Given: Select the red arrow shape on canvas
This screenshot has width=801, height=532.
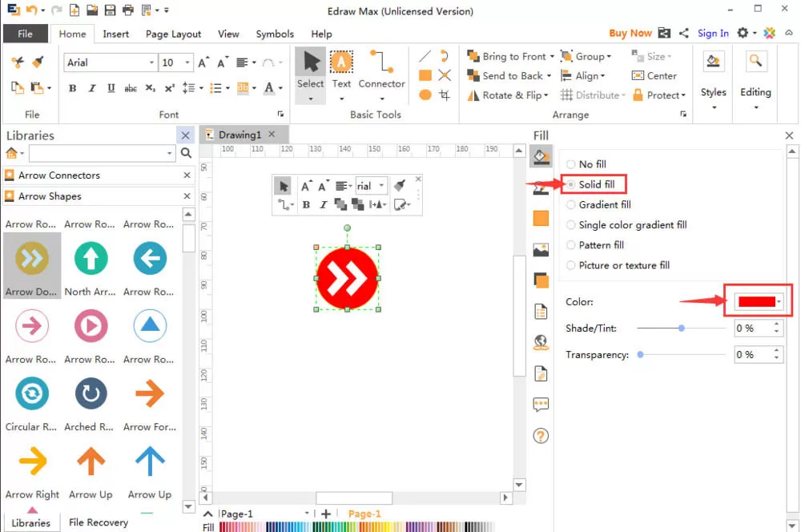Looking at the screenshot, I should click(x=348, y=279).
